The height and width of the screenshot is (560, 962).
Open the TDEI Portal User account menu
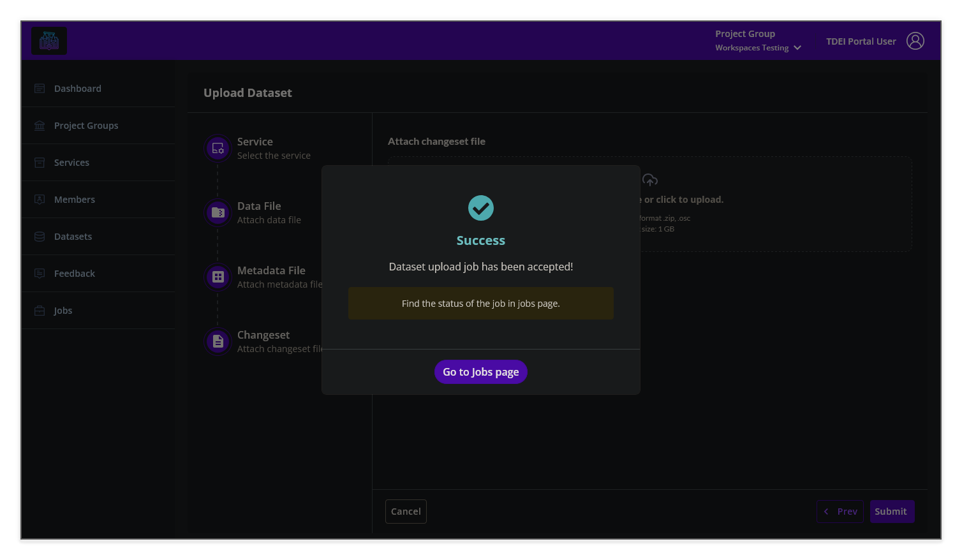[915, 40]
